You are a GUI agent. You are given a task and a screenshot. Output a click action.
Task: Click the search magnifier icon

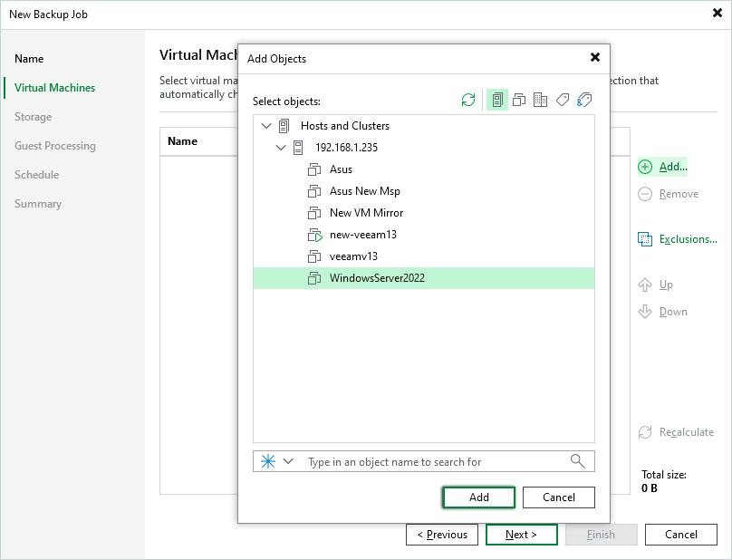pos(578,461)
